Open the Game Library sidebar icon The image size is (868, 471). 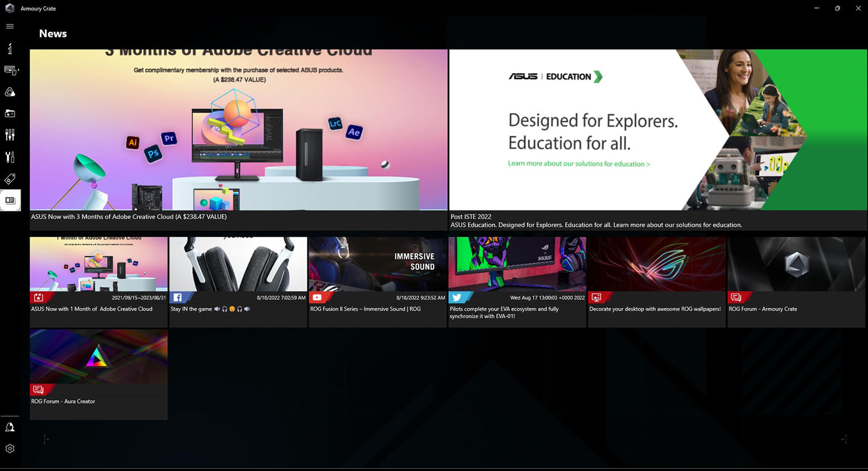(x=10, y=113)
